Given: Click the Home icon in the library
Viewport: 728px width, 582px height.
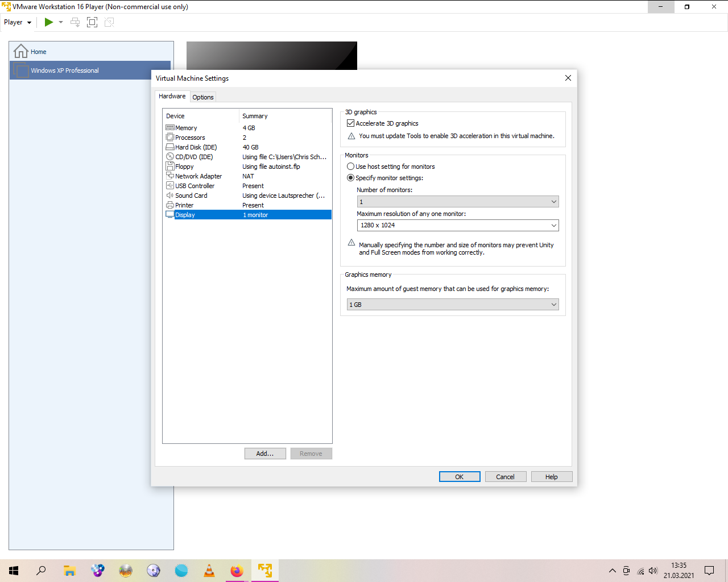Looking at the screenshot, I should pyautogui.click(x=21, y=51).
